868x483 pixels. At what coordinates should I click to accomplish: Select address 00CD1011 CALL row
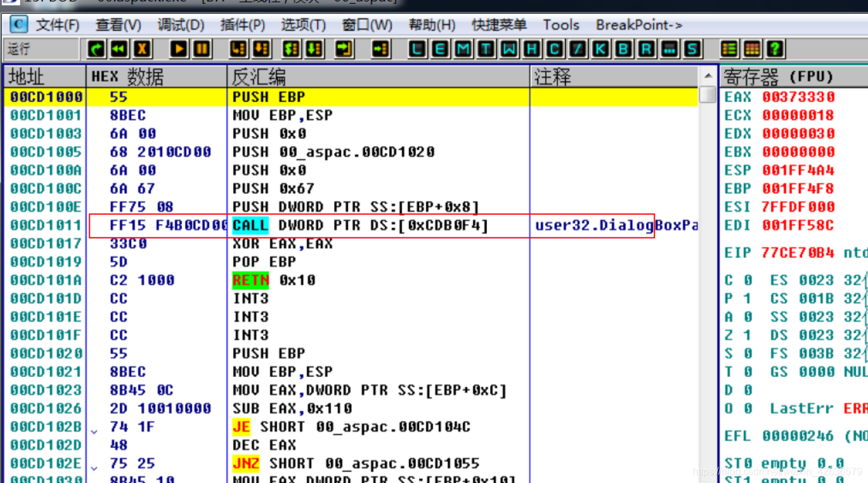point(351,225)
